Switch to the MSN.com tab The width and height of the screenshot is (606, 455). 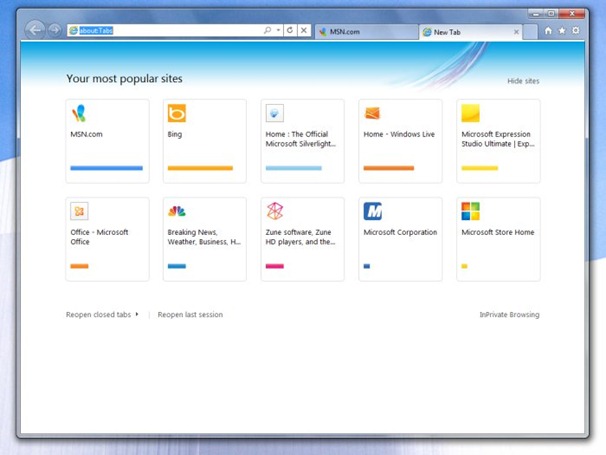coord(366,32)
